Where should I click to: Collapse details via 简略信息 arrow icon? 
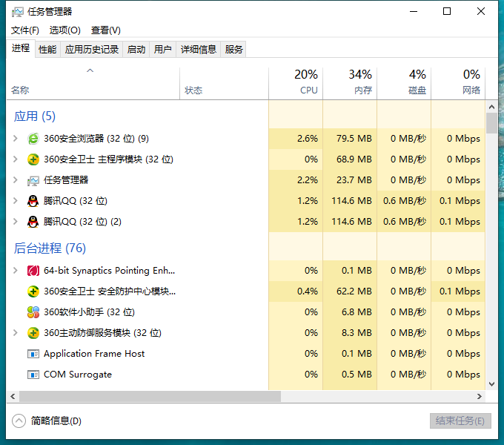coord(19,421)
